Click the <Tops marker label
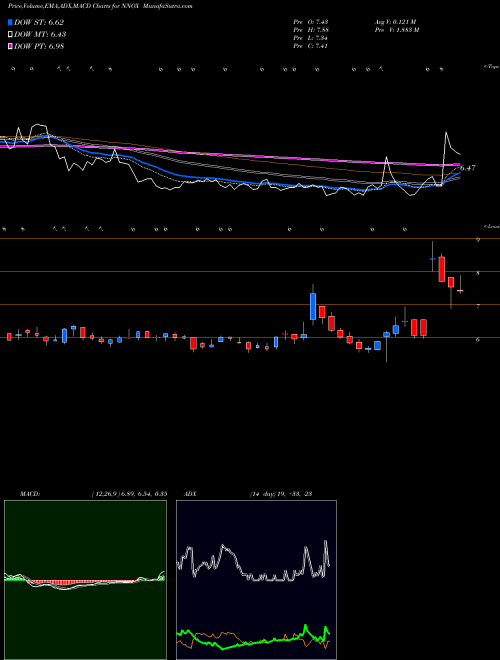 tap(492, 67)
